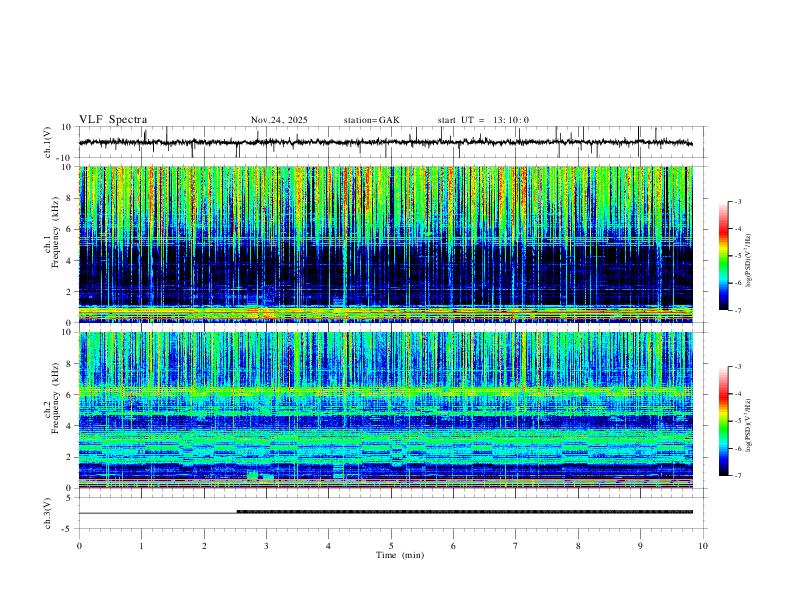
Task: Click the ch.2 spectrogram color scale bar
Action: 723,421
